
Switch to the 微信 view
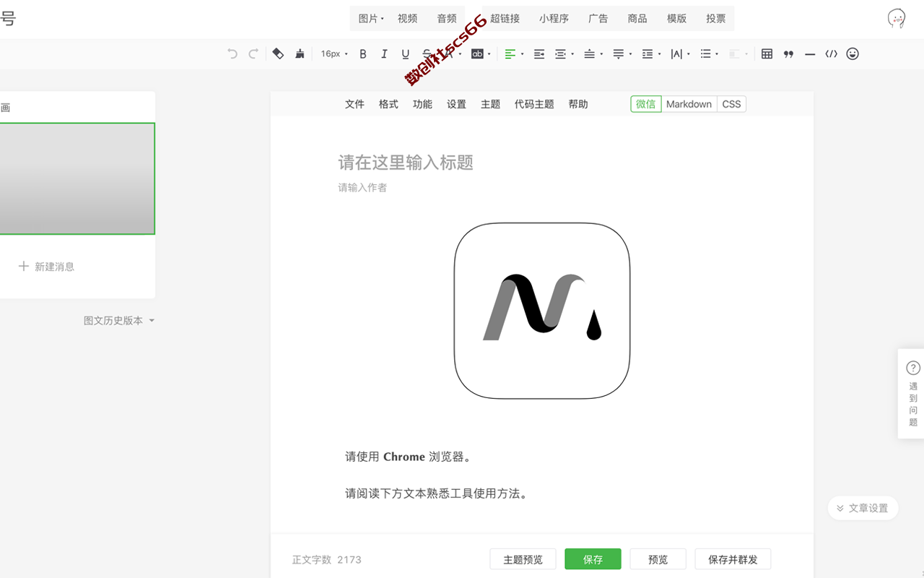646,104
